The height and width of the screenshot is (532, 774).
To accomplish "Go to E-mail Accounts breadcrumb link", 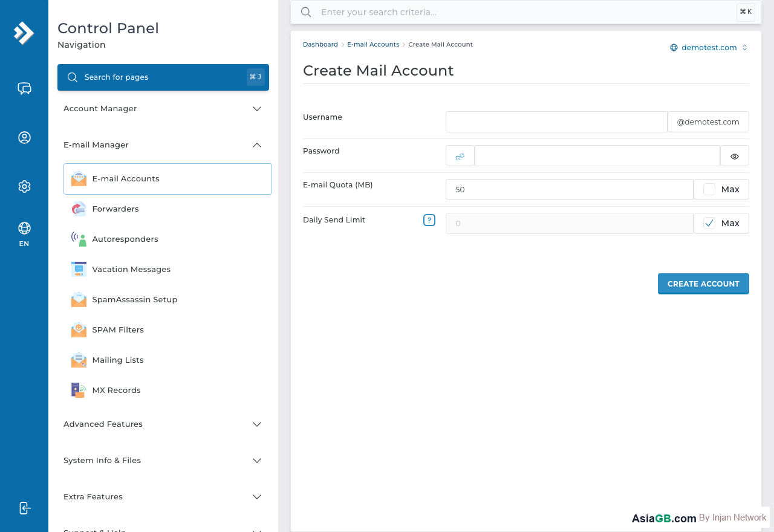I will tap(373, 45).
